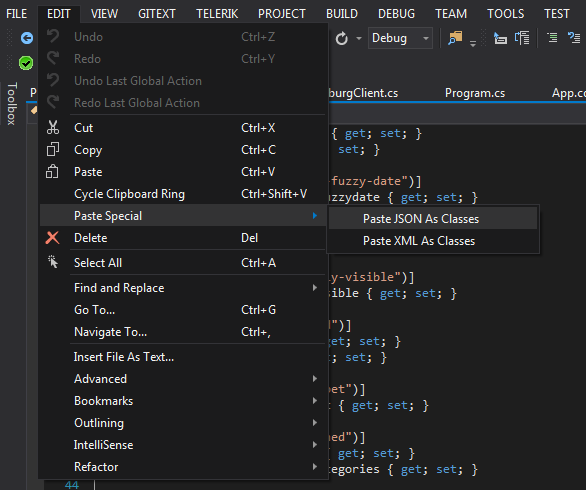Expand the Paste Special submenu arrow
The height and width of the screenshot is (490, 586).
coord(315,215)
